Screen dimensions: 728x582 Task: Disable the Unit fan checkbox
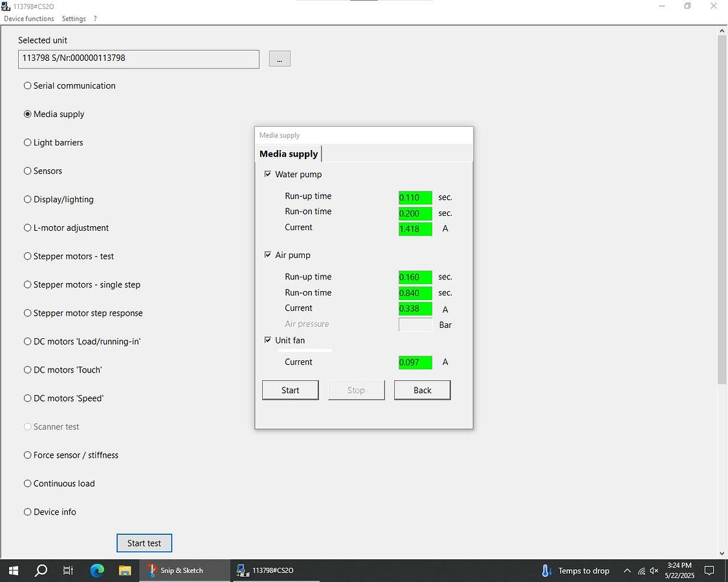[268, 340]
